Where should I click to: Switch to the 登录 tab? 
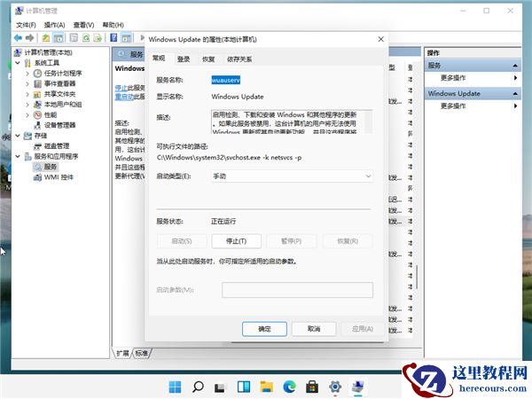[x=184, y=59]
